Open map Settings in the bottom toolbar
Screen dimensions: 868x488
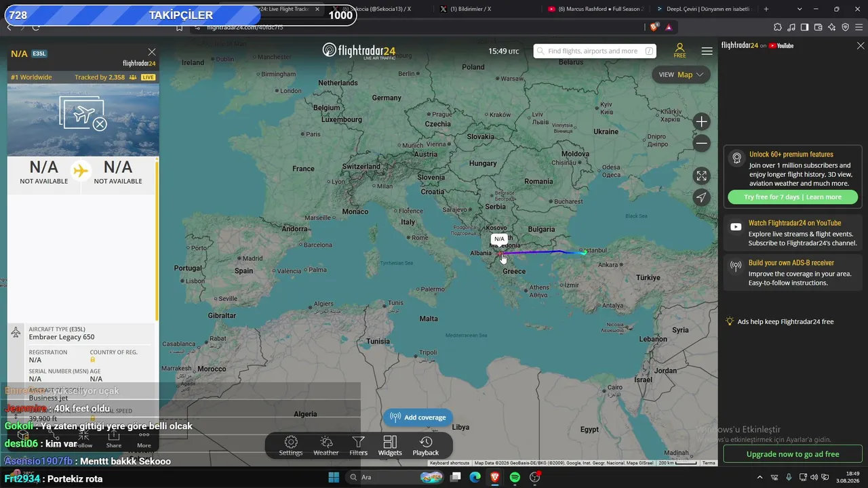291,446
